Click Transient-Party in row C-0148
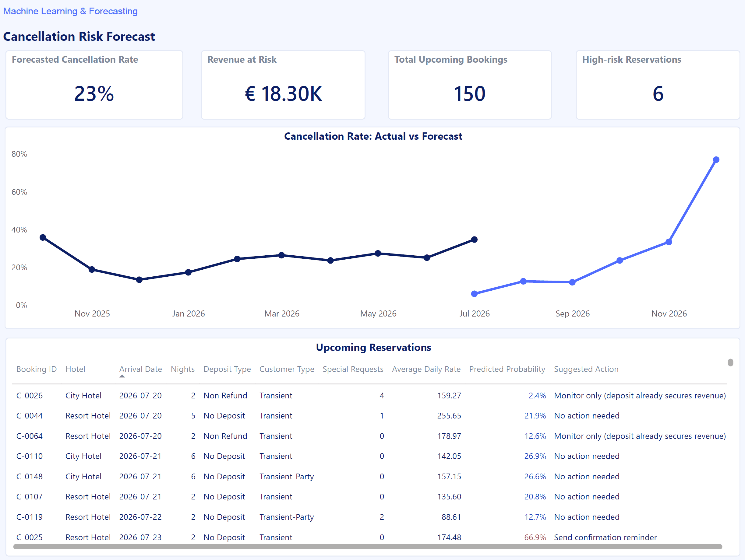The height and width of the screenshot is (560, 745). click(287, 477)
